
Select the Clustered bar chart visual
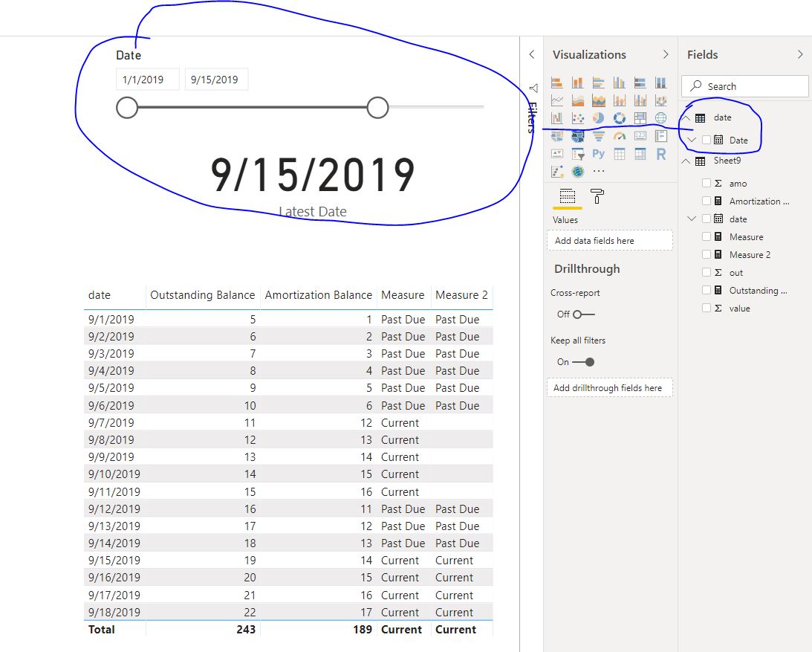coord(599,83)
